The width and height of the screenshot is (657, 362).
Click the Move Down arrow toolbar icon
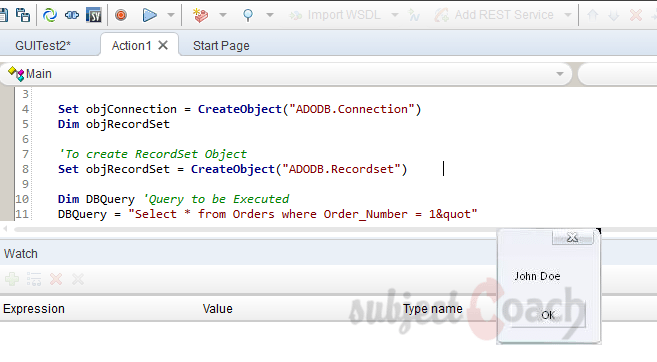coord(613,16)
